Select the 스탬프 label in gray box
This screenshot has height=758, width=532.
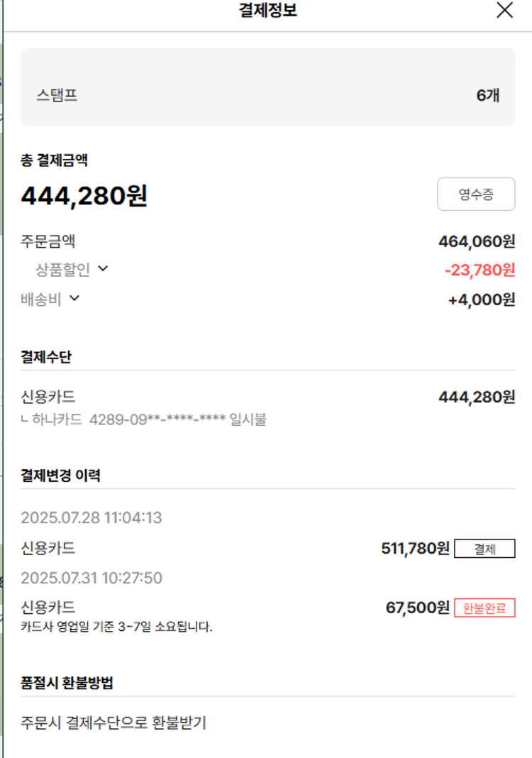(57, 95)
